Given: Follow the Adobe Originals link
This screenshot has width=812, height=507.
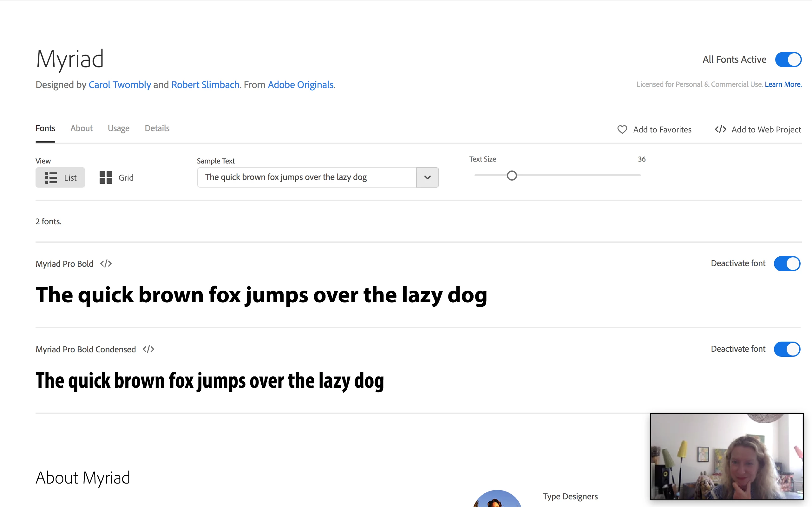Looking at the screenshot, I should tap(301, 85).
